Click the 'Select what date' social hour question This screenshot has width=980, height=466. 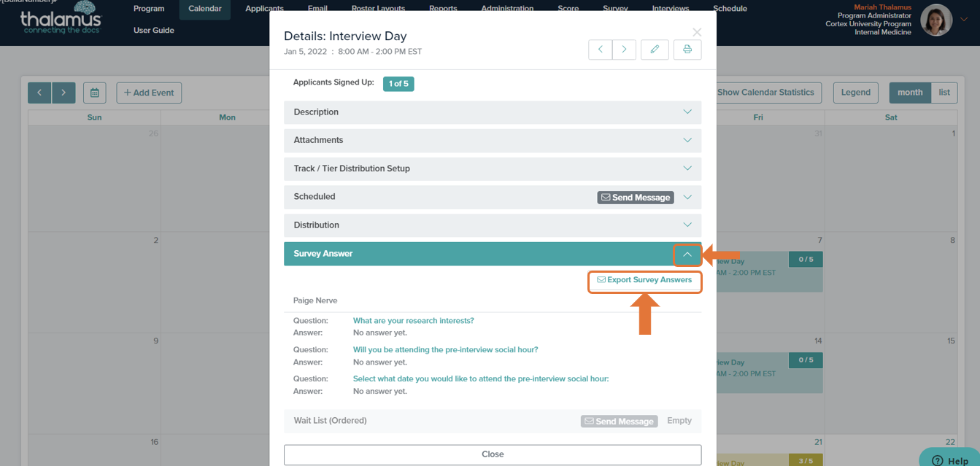(481, 379)
